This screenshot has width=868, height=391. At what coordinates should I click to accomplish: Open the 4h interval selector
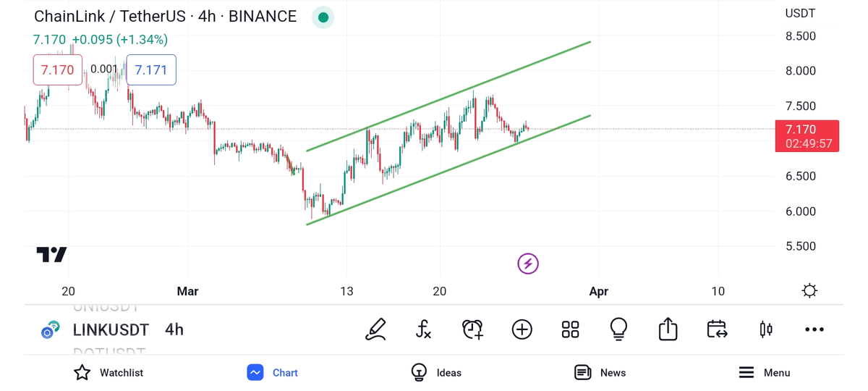(174, 330)
